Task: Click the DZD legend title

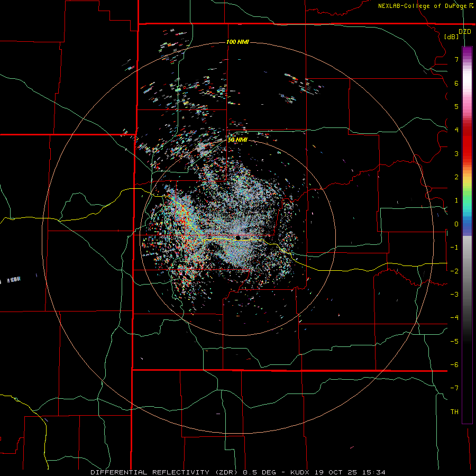Action: pyautogui.click(x=464, y=32)
